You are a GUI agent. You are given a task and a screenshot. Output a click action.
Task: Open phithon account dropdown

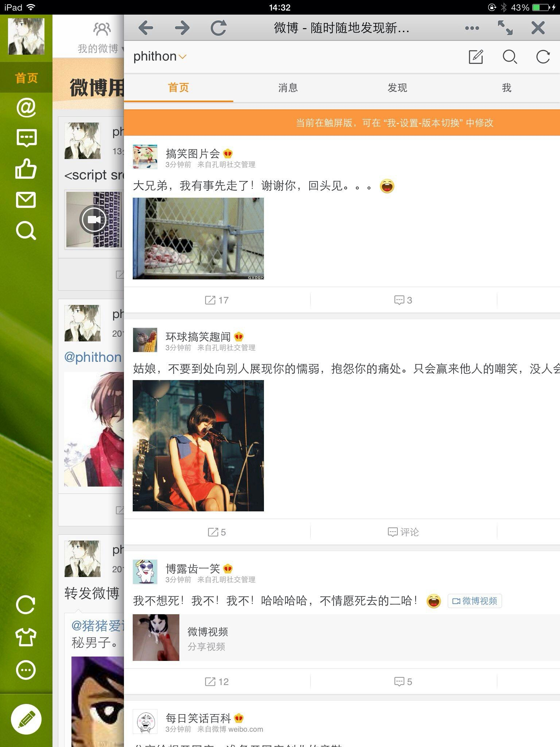[x=160, y=57]
